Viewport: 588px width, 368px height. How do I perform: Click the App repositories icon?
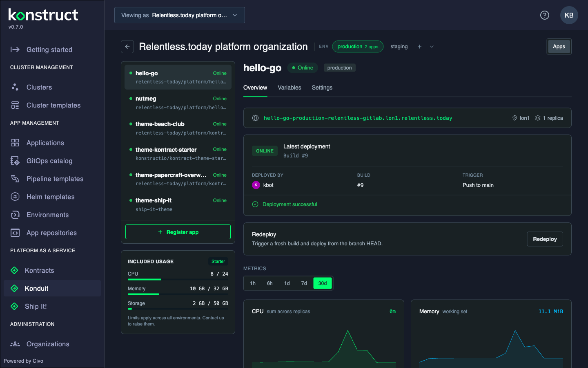coord(15,233)
